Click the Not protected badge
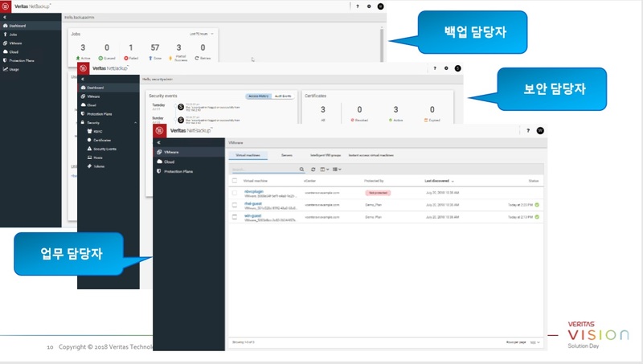 coord(378,193)
